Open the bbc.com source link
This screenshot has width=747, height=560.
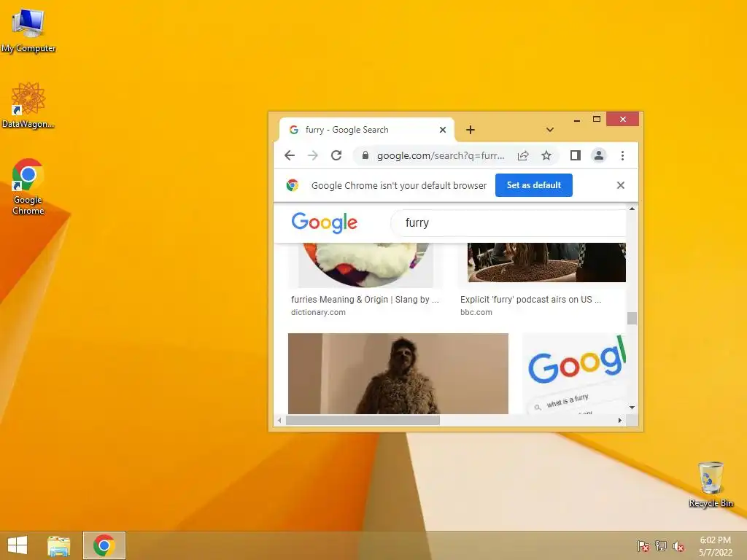pos(476,312)
